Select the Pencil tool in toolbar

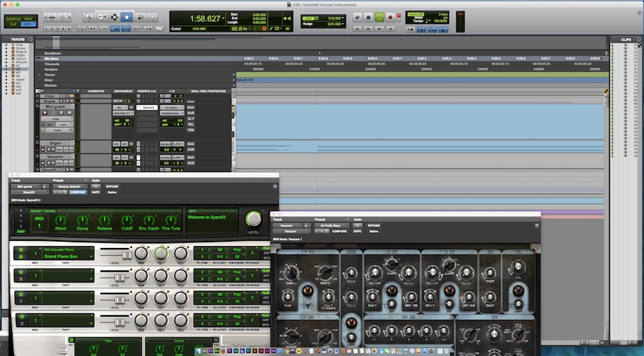point(152,17)
